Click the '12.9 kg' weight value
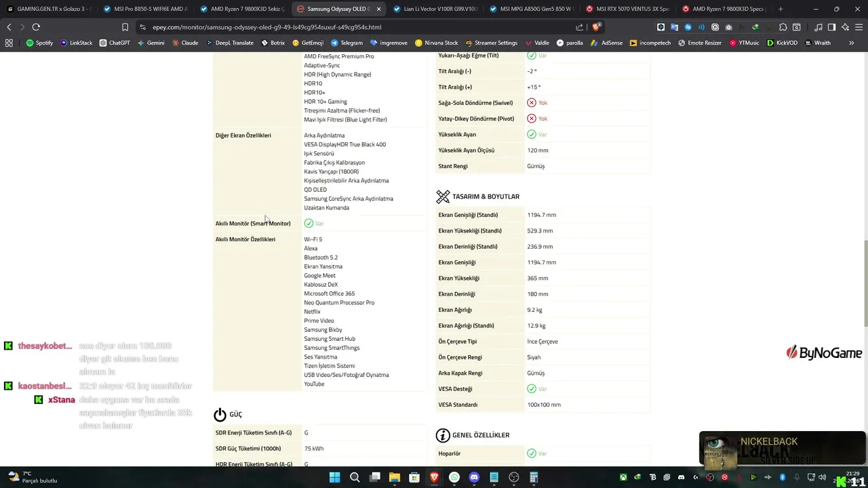The height and width of the screenshot is (488, 868). click(536, 325)
